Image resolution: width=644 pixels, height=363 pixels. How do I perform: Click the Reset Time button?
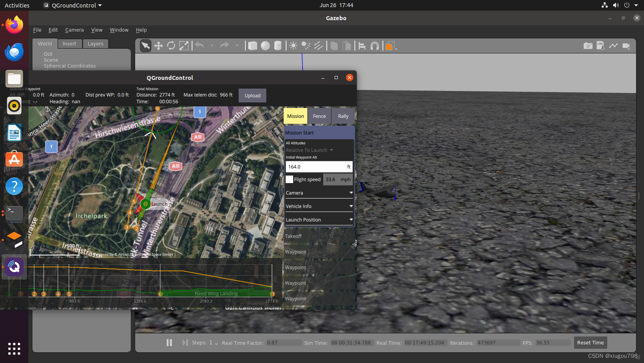coord(590,342)
